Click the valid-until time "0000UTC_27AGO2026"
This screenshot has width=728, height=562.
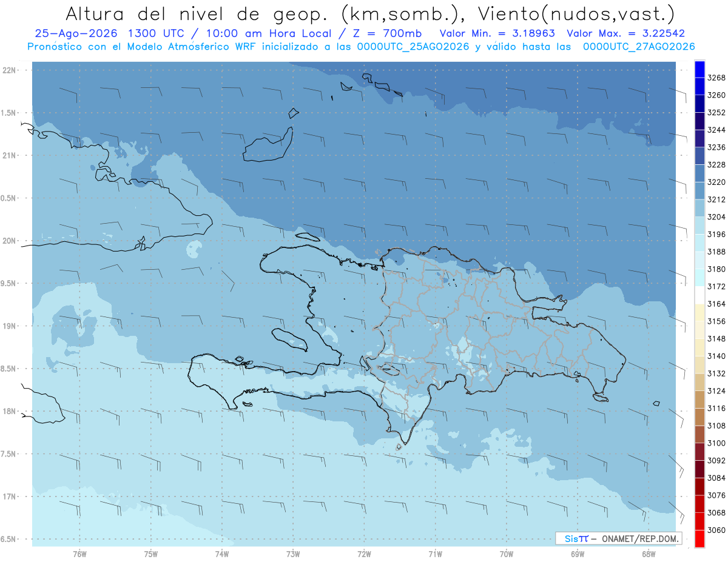(639, 47)
